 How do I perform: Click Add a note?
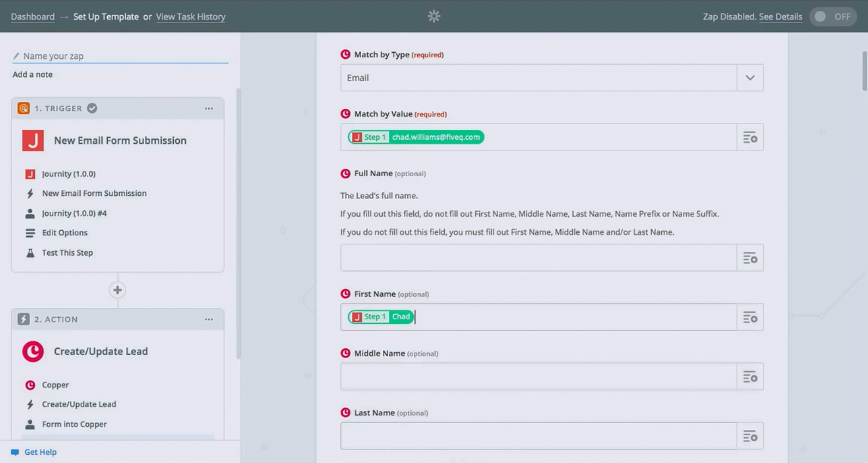33,75
